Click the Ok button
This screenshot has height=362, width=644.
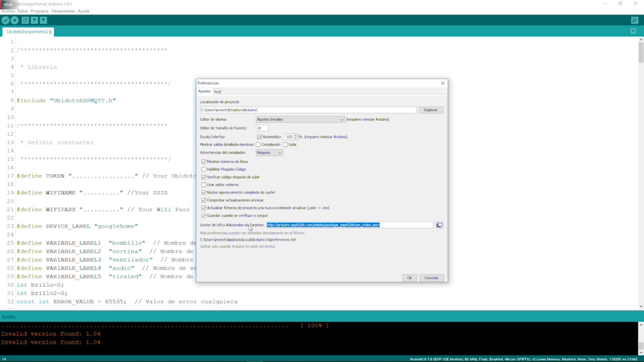pyautogui.click(x=410, y=278)
